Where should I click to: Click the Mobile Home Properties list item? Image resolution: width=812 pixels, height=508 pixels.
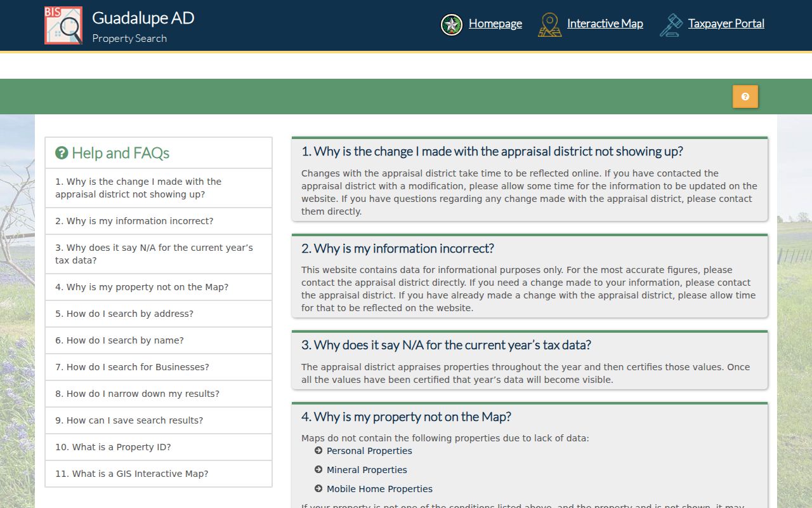coord(379,489)
